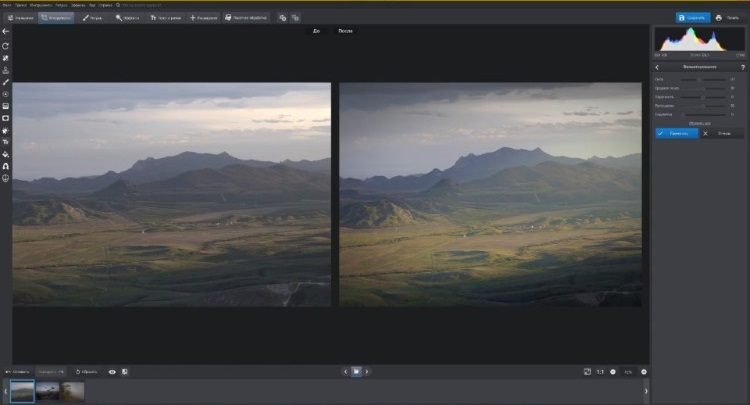Select the stamp tool in left sidebar
Viewport: 750px width, 405px height.
pyautogui.click(x=6, y=70)
